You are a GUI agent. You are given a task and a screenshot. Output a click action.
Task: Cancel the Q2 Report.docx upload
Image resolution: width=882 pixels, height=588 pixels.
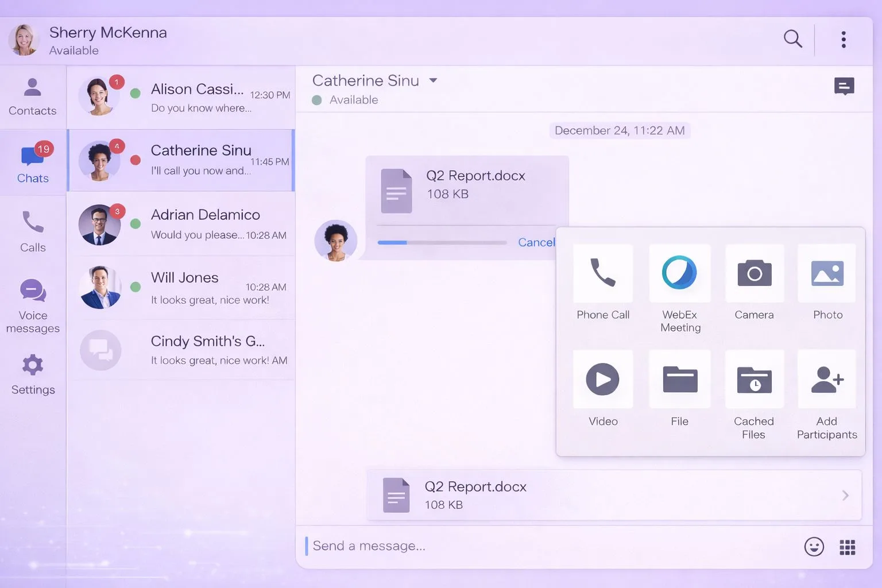tap(536, 242)
